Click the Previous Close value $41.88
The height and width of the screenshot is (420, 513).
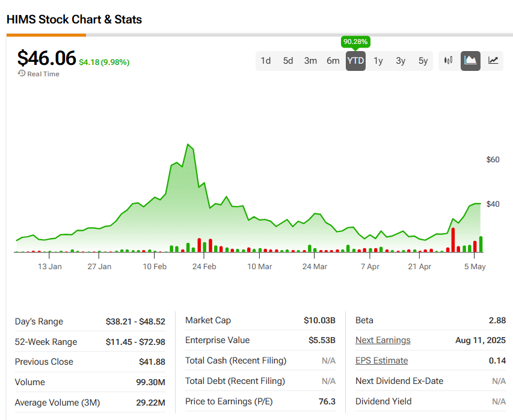pyautogui.click(x=152, y=362)
